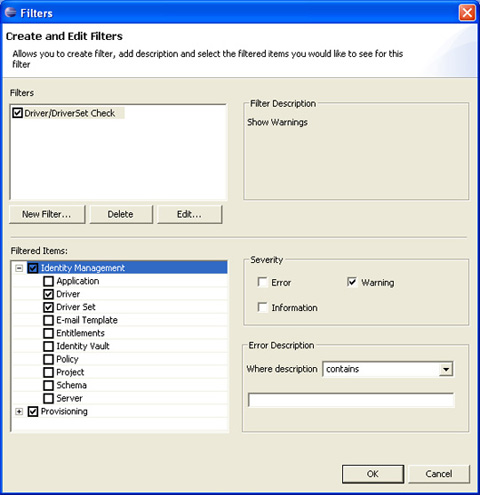This screenshot has height=495, width=480.
Task: Close the Filters dialog
Action: tap(467, 13)
